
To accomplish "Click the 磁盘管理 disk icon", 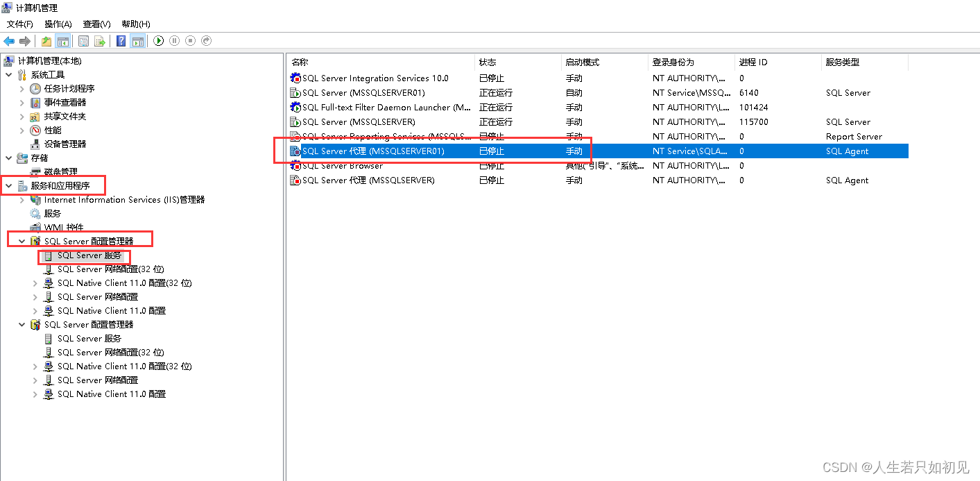I will coord(36,172).
